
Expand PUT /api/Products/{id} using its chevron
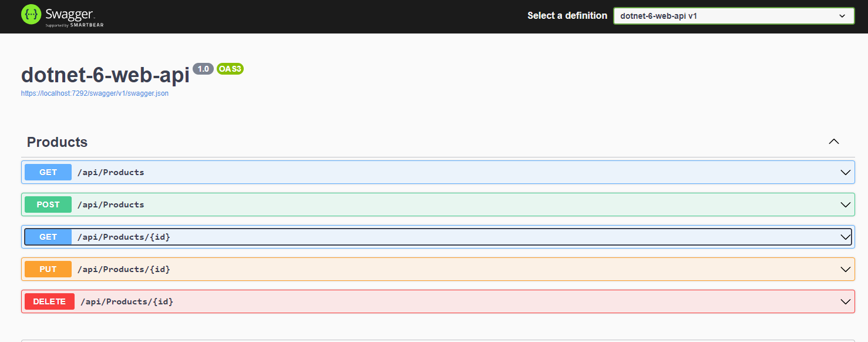point(846,269)
